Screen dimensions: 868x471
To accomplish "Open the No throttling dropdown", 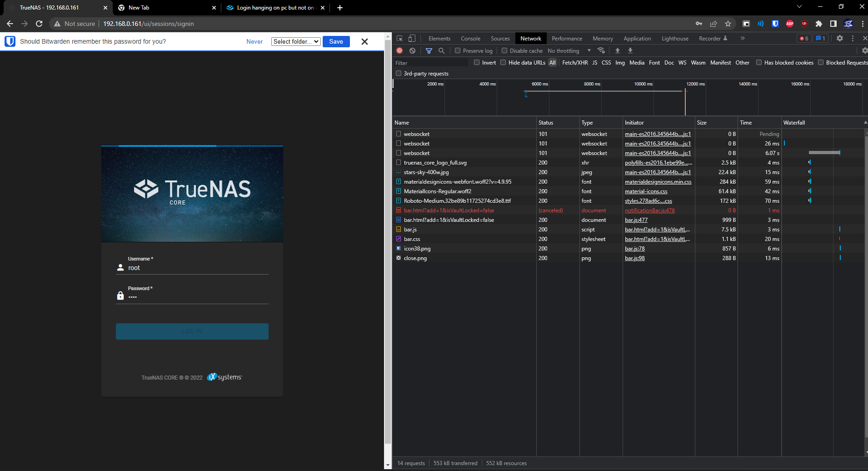I will pyautogui.click(x=569, y=50).
